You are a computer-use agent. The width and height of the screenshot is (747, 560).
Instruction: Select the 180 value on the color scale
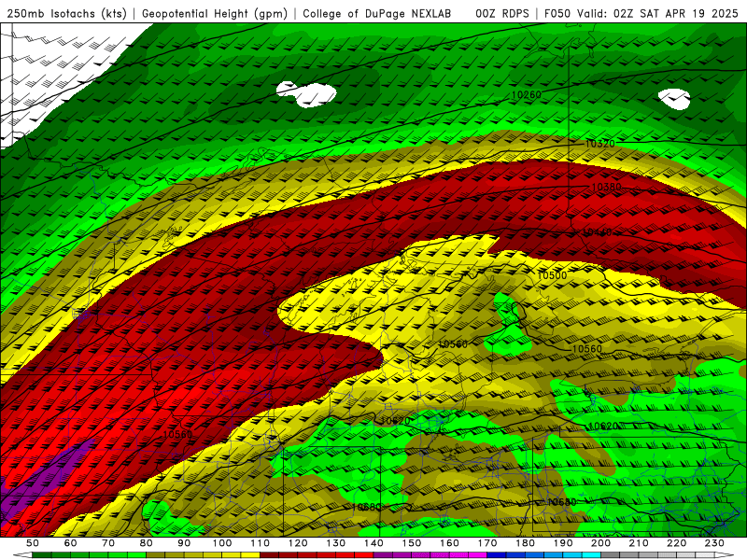tap(525, 543)
